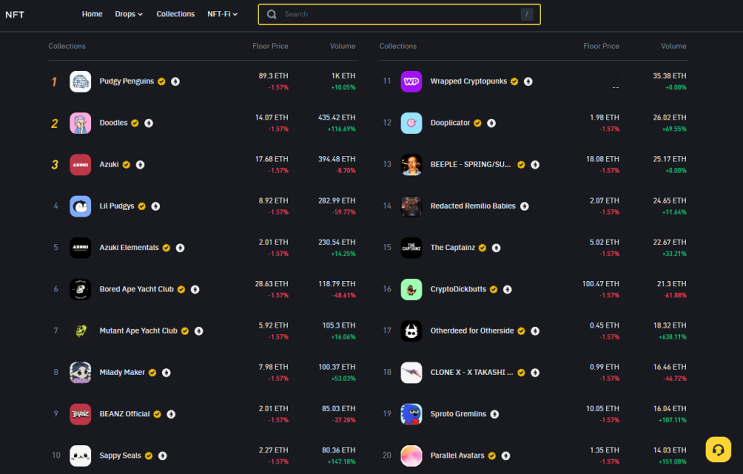This screenshot has height=474, width=743.
Task: Click the search magnifier icon
Action: coord(272,14)
